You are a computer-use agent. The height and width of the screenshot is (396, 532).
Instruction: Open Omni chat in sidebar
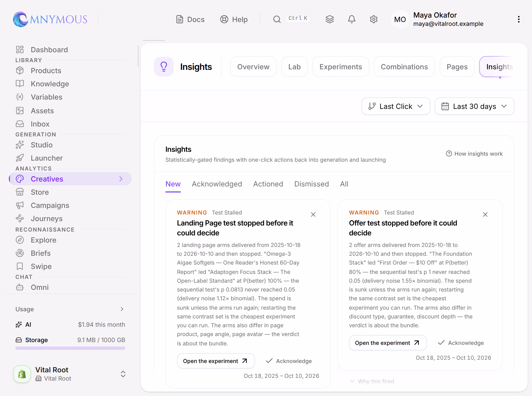(70, 287)
